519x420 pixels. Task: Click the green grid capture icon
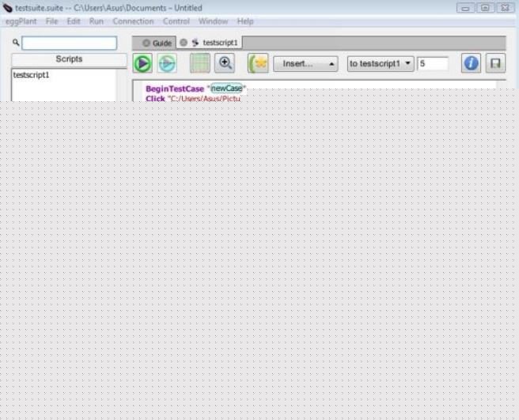(200, 63)
